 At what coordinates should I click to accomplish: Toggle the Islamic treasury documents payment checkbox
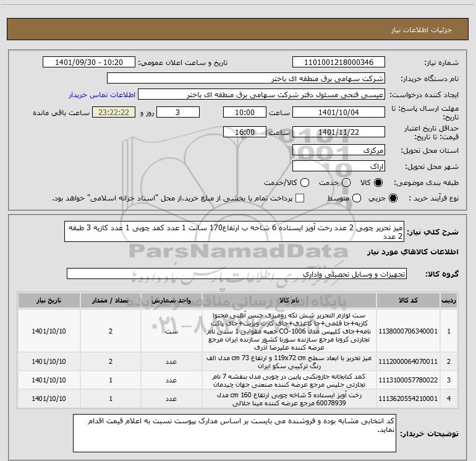pyautogui.click(x=300, y=198)
